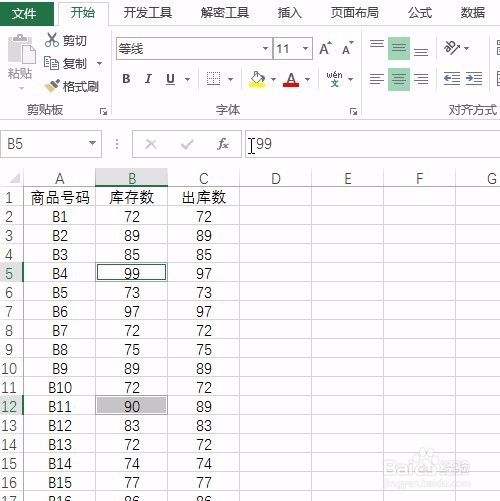The height and width of the screenshot is (501, 500).
Task: Click cell C12 containing 89
Action: [203, 406]
